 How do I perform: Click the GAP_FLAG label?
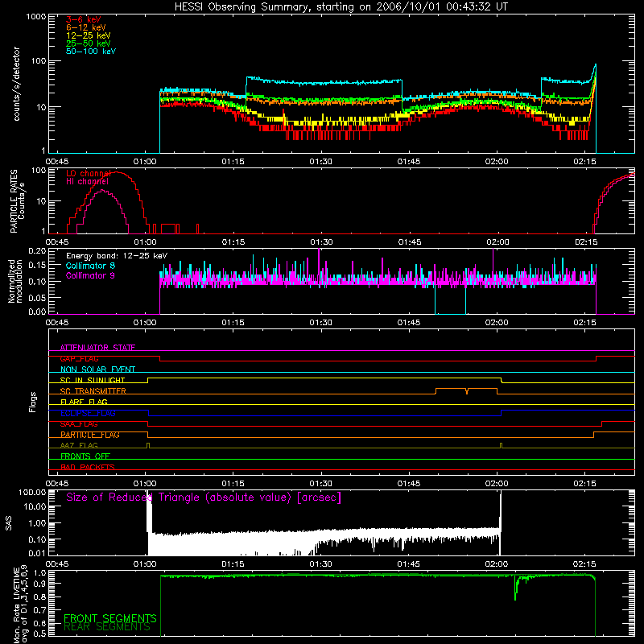79,358
